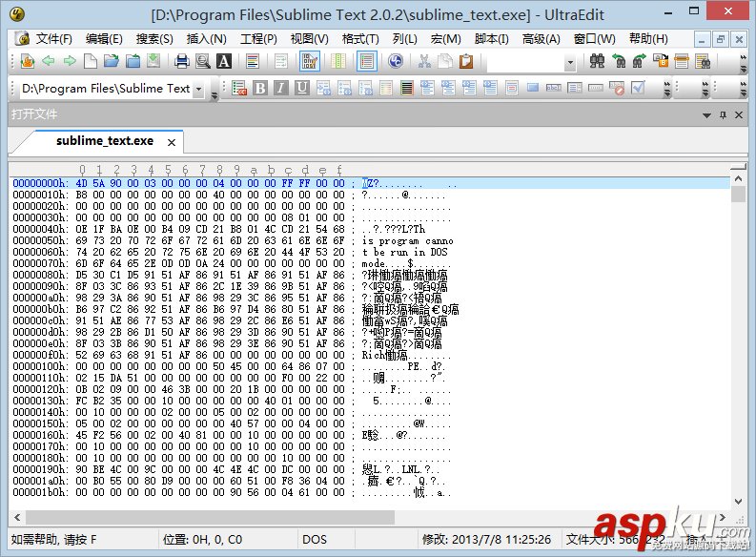Click the save file green arrow icon
This screenshot has height=557, width=756.
(153, 61)
